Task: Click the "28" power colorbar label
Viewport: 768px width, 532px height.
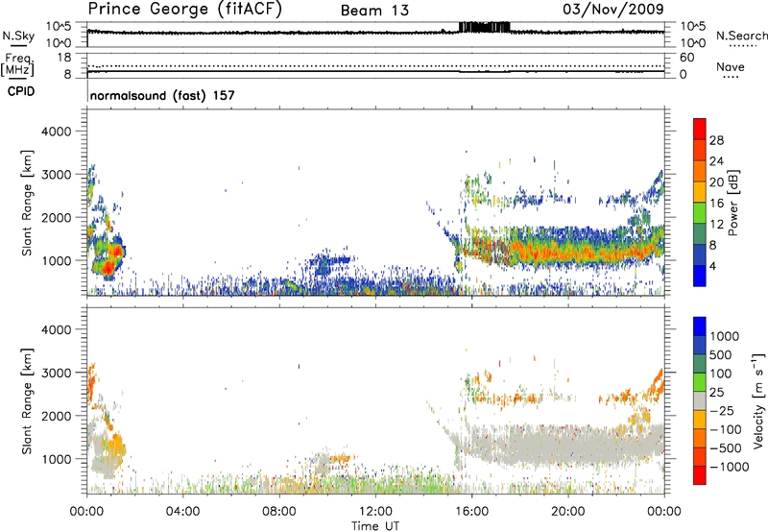Action: 716,140
